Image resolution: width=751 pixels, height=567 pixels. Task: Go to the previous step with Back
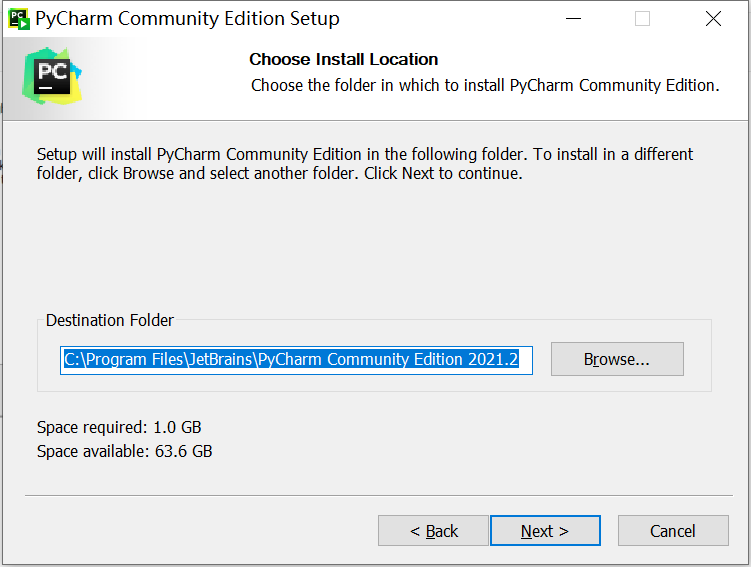433,531
